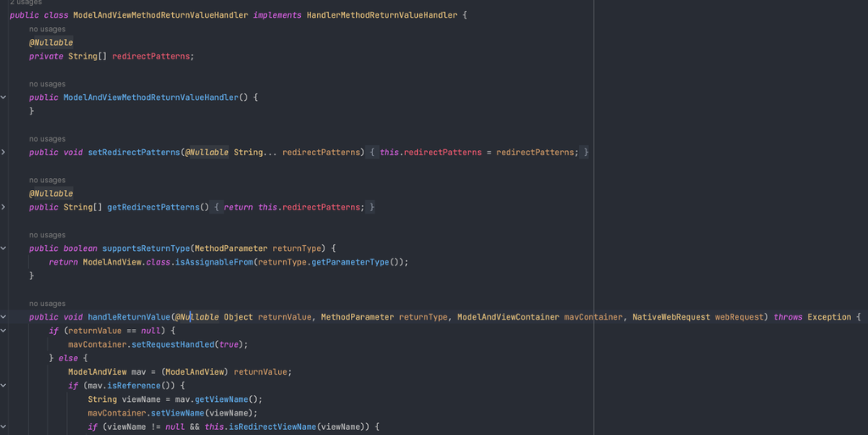Click the isReference method call

pyautogui.click(x=134, y=386)
